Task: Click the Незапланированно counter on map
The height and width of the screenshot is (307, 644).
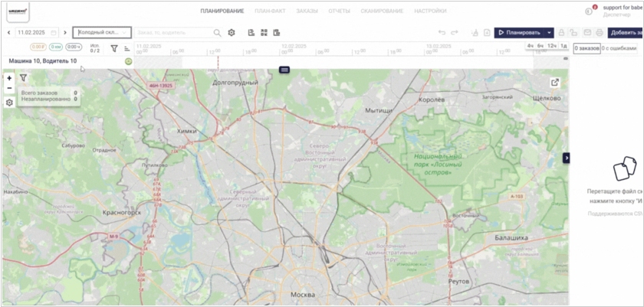Action: coord(49,100)
